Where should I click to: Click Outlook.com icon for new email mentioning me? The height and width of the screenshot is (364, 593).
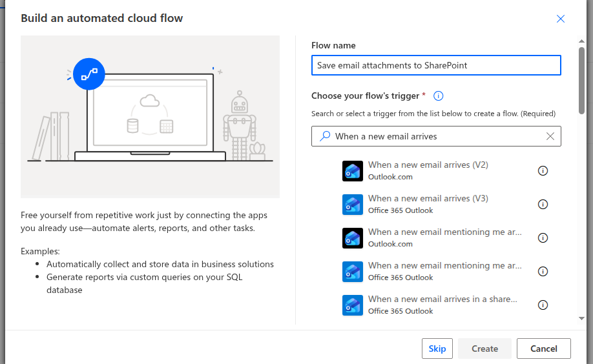coord(353,238)
